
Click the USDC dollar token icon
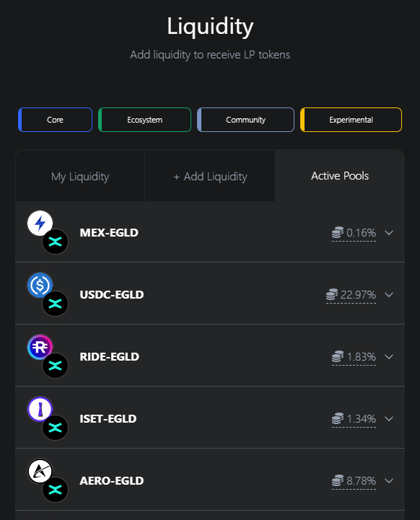click(40, 285)
